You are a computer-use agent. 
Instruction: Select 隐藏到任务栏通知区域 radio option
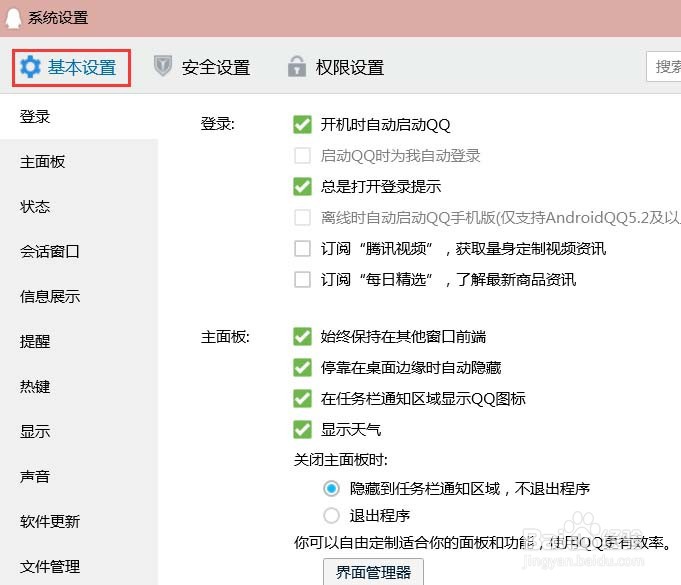pyautogui.click(x=331, y=489)
